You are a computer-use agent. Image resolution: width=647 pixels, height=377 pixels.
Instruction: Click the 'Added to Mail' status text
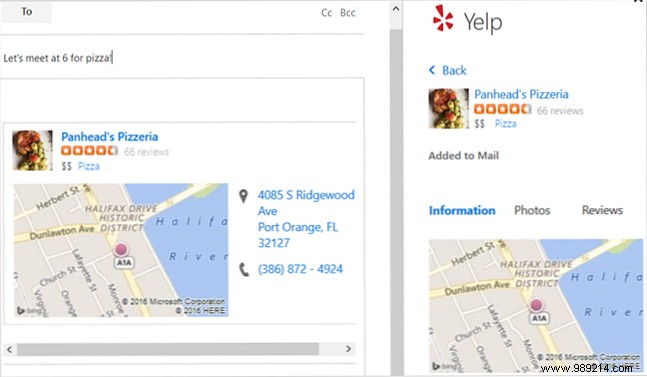pos(463,156)
